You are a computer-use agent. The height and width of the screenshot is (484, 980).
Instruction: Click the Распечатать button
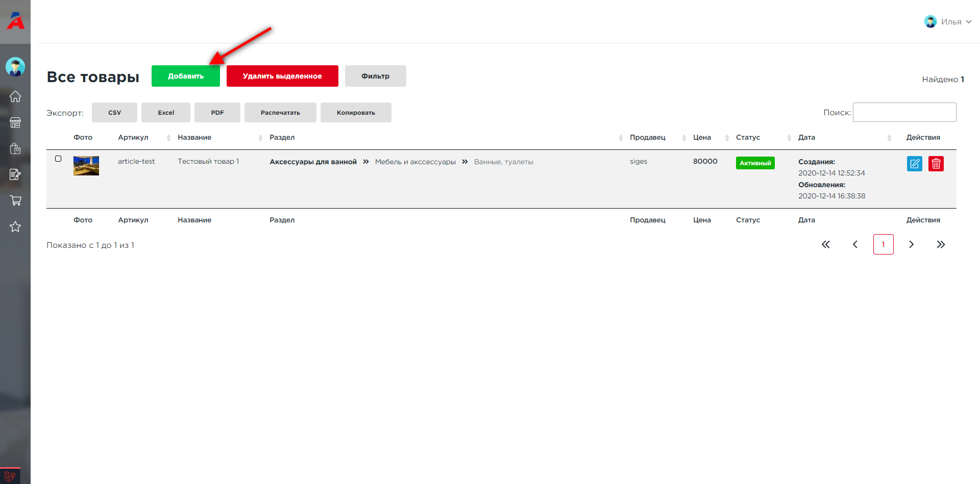280,113
